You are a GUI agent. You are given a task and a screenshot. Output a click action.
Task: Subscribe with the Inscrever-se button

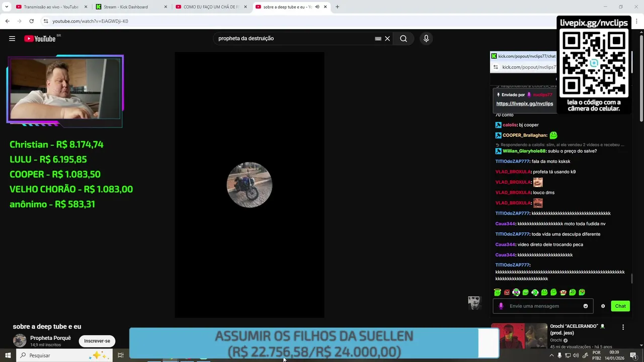click(x=97, y=341)
